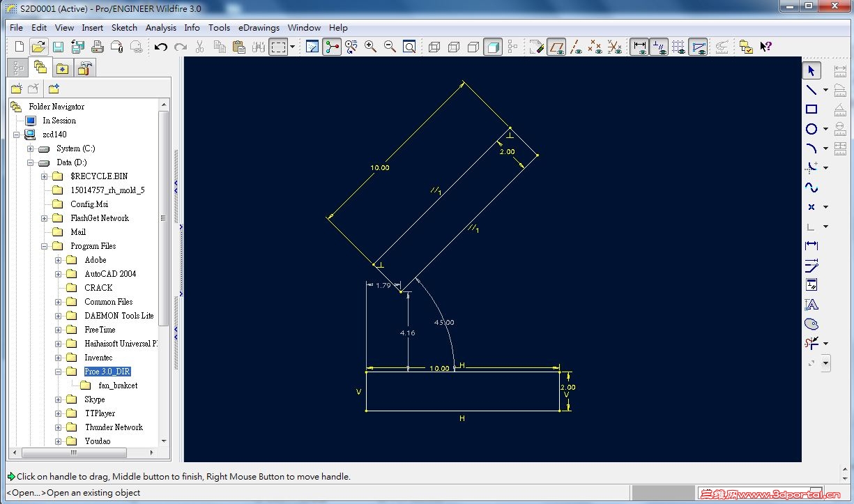Screen dimensions: 854x504
Task: Open the File menu
Action: click(17, 28)
